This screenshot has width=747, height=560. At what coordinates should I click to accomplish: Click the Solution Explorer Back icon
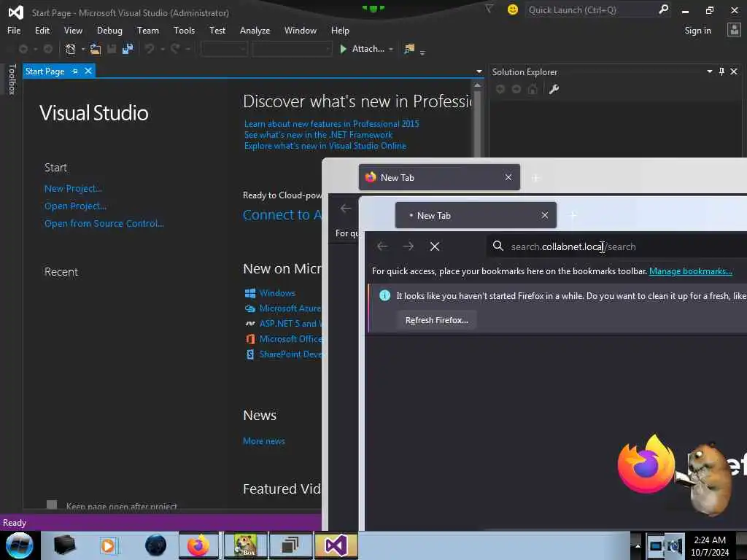pyautogui.click(x=500, y=89)
